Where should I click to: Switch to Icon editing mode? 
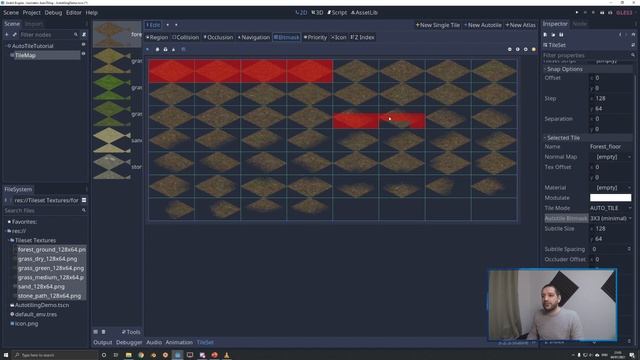pyautogui.click(x=338, y=37)
